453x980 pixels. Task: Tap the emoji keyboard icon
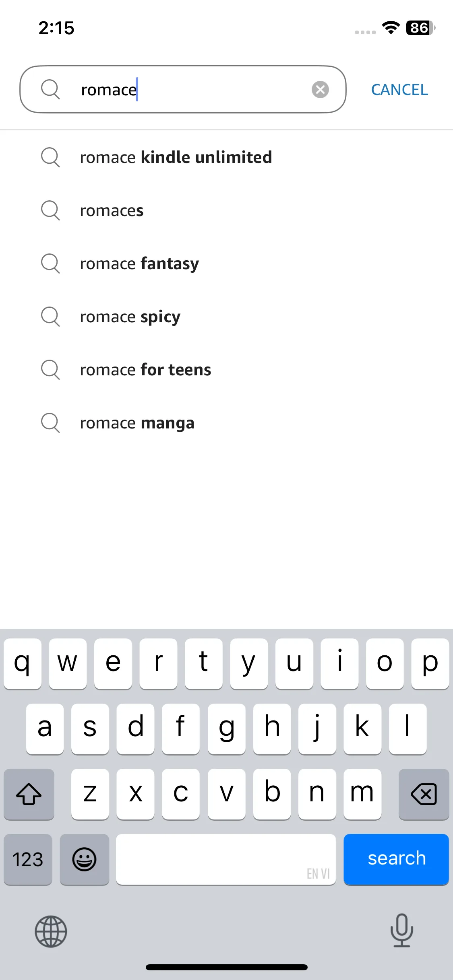pyautogui.click(x=84, y=859)
